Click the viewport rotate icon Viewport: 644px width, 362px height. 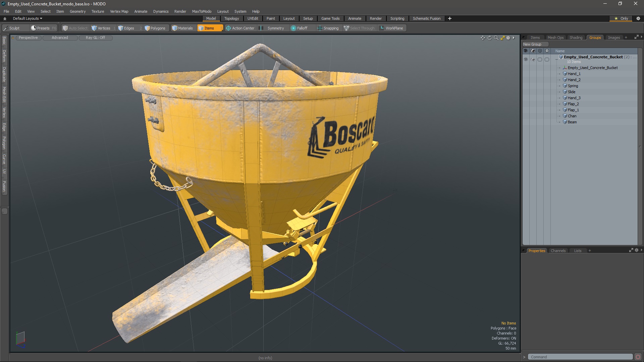[x=489, y=38]
